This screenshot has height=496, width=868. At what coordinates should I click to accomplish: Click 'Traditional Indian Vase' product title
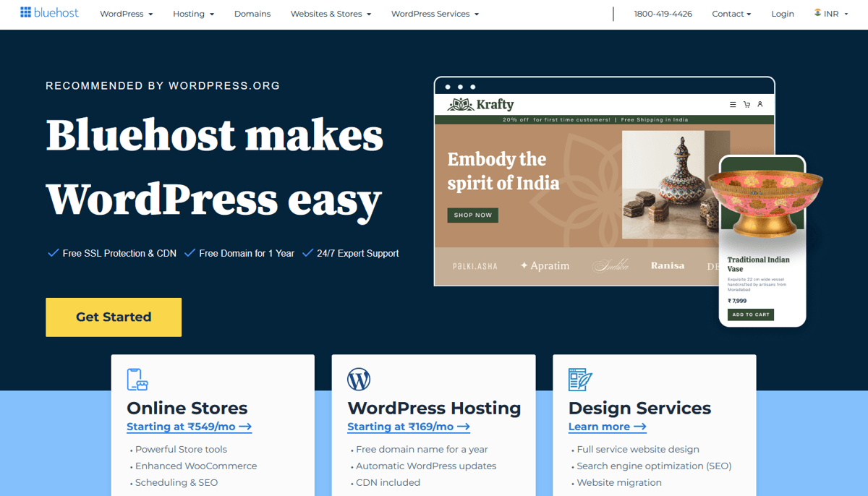pos(758,264)
